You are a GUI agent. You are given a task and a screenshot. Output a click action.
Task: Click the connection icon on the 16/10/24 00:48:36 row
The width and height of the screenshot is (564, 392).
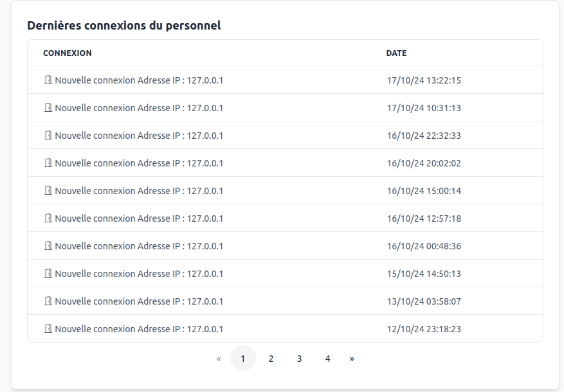(x=48, y=245)
